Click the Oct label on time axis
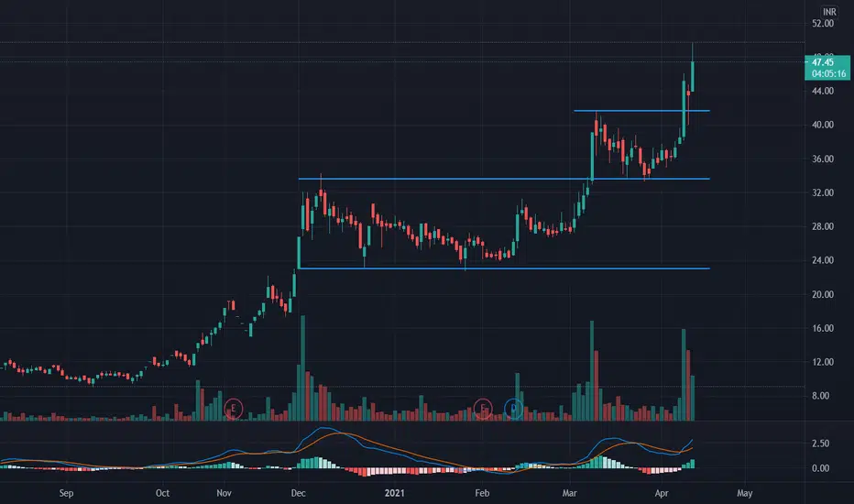The height and width of the screenshot is (504, 854). coord(162,493)
